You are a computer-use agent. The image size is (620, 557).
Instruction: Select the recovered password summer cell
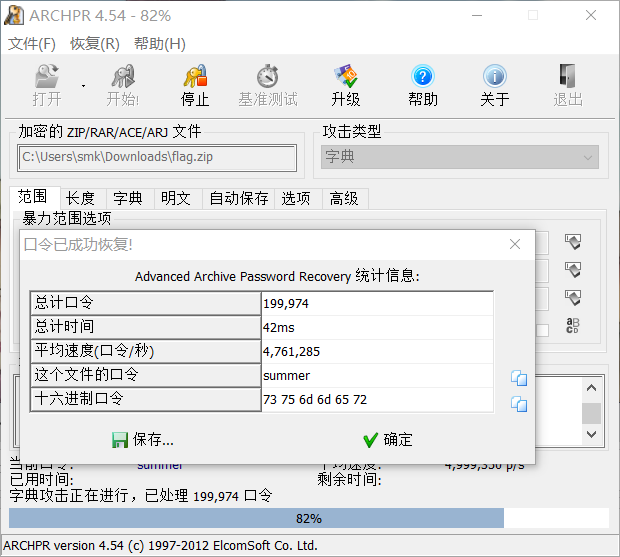click(378, 376)
